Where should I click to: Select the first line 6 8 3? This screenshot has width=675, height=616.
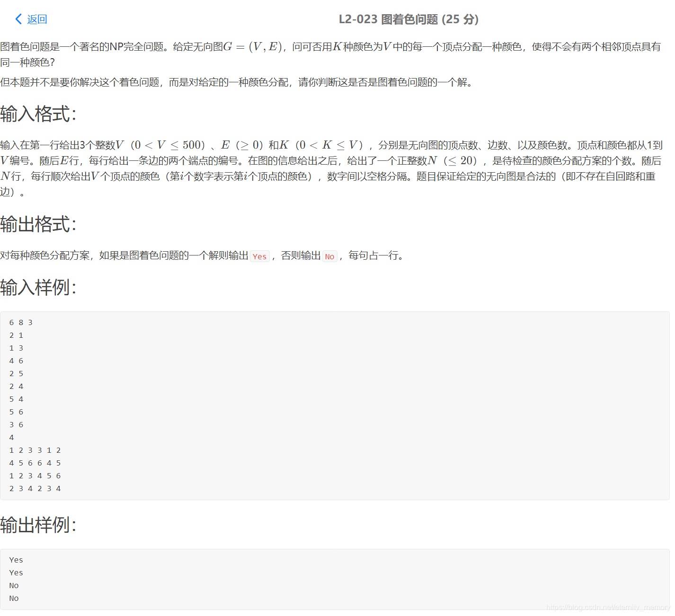(x=21, y=322)
